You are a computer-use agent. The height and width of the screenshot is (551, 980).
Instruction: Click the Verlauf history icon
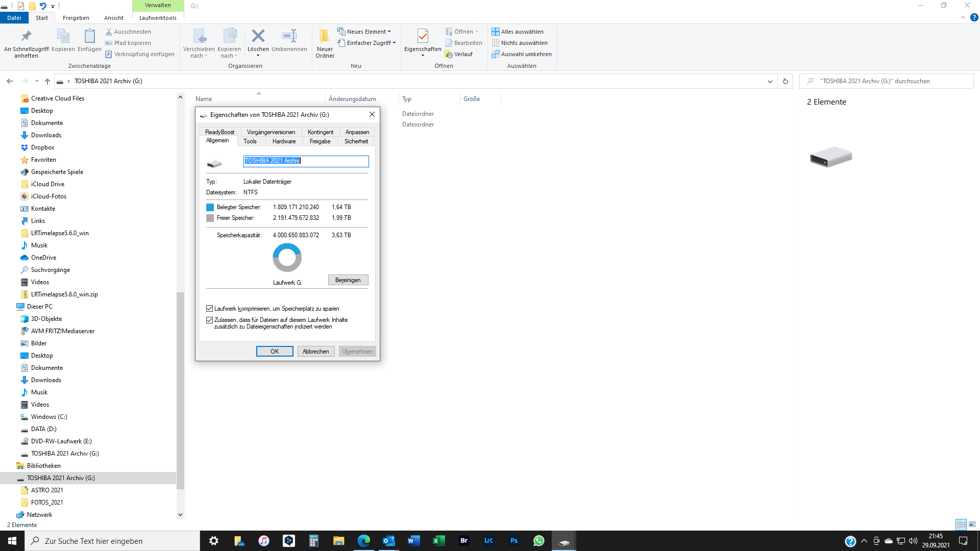(449, 54)
